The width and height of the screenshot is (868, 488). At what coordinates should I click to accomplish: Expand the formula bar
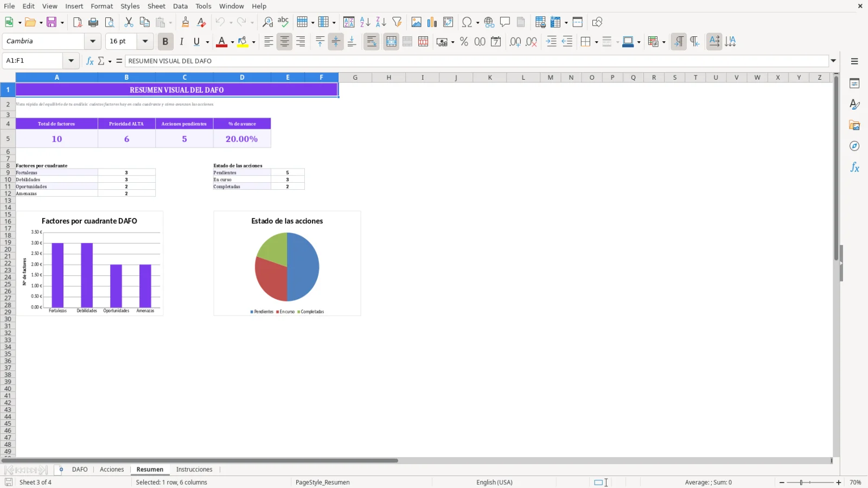[x=833, y=61]
